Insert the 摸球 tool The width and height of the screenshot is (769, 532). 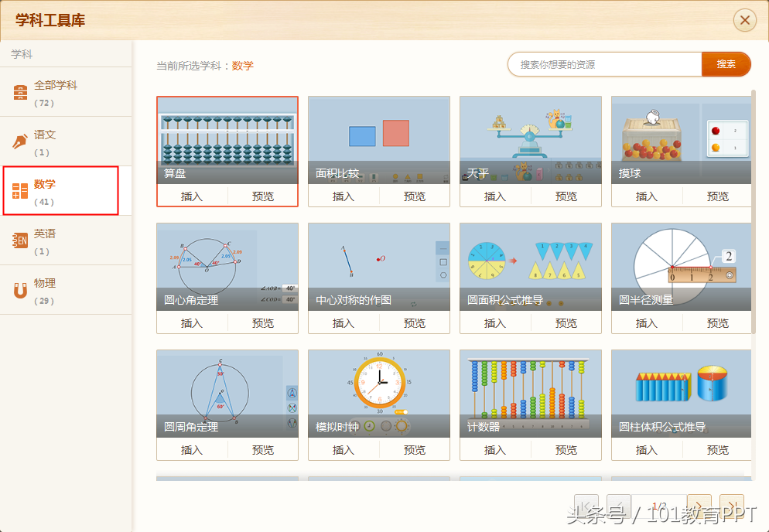[647, 196]
